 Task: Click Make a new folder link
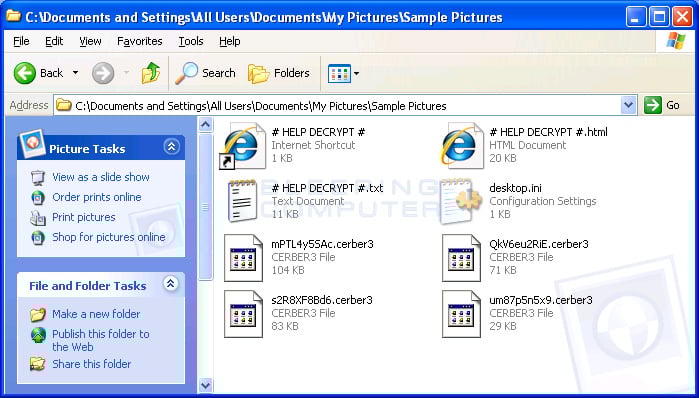point(96,314)
